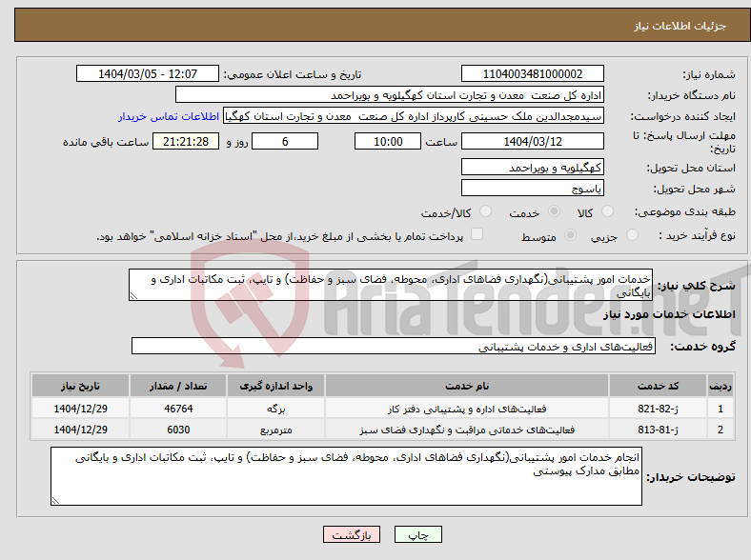The image size is (751, 560).
Task: Click the توضیحات خریدار text area
Action: 346,476
